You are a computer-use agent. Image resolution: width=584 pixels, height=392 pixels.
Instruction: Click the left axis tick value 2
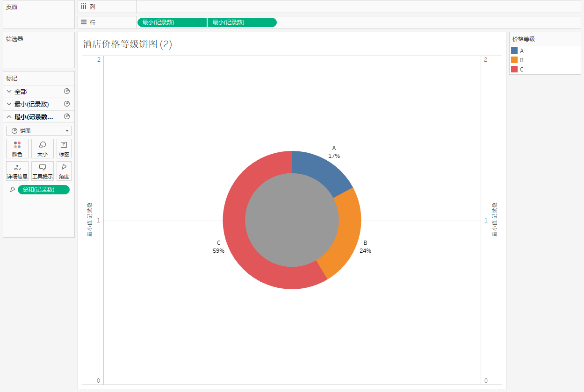click(x=99, y=59)
